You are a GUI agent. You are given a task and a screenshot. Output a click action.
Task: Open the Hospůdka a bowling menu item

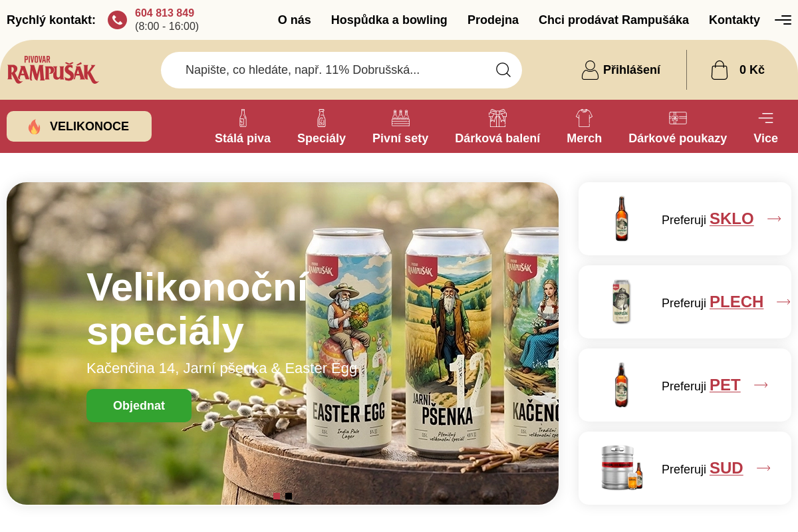click(x=389, y=20)
